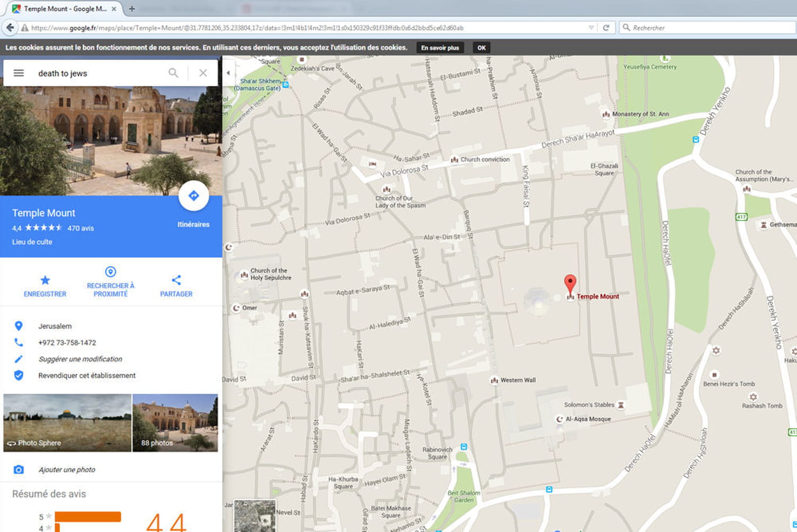Clear the search field with the X icon

tap(203, 73)
